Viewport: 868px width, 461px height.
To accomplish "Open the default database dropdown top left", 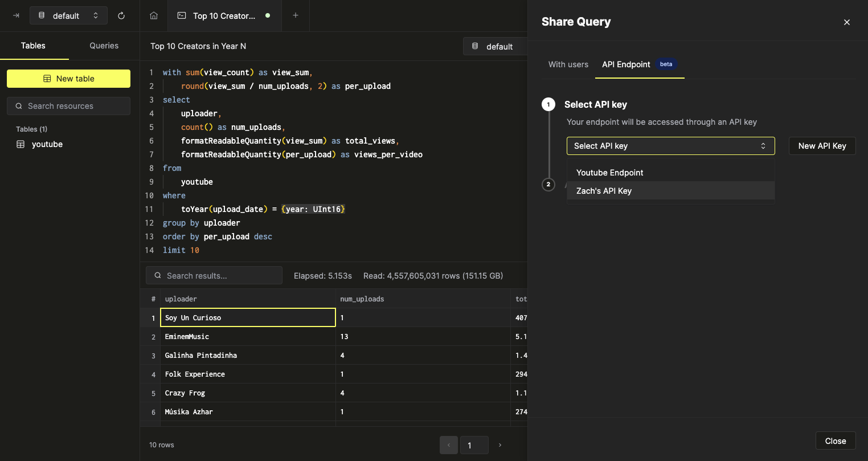I will (68, 15).
